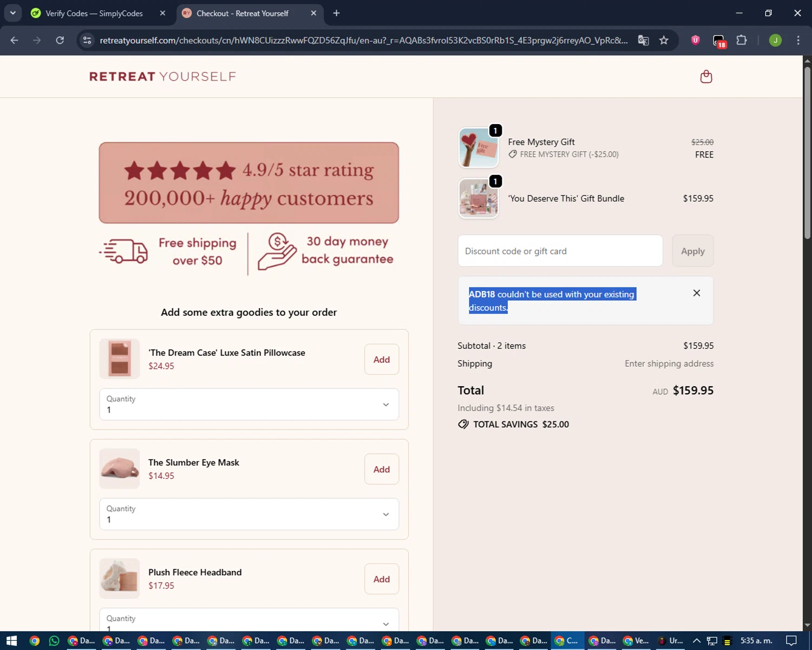Image resolution: width=812 pixels, height=650 pixels.
Task: Open the extension with red 18 badge
Action: click(719, 41)
